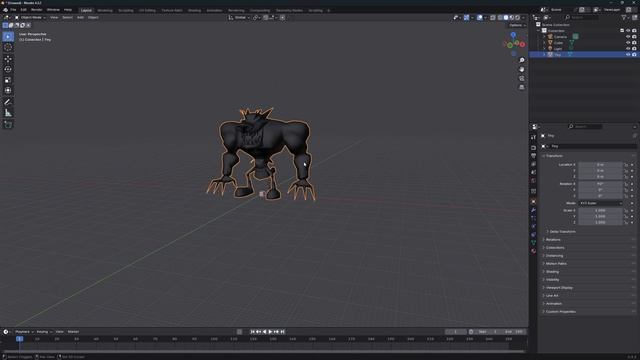Open the Output properties tab

coord(533,156)
